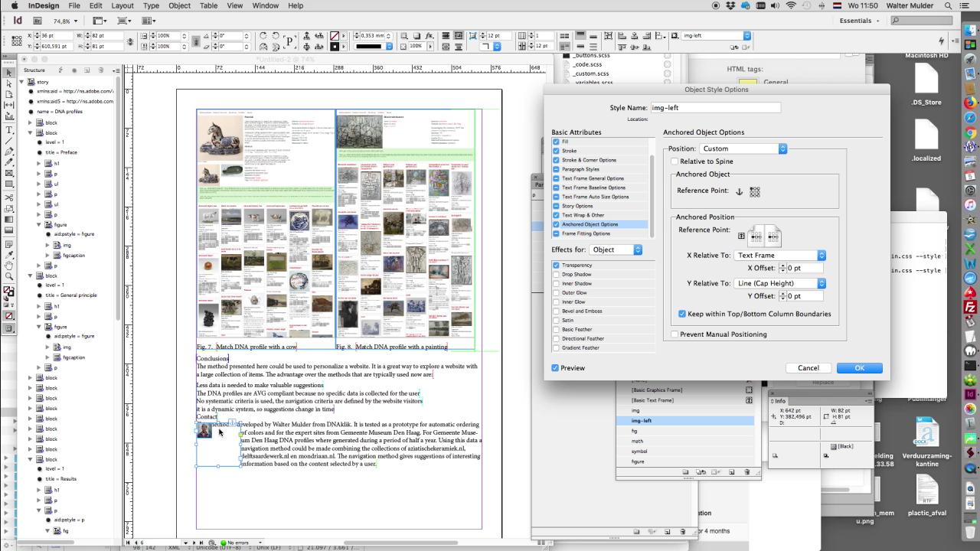Click the stroke color swatch in control bar
Screen dimensions: 980x551
pyautogui.click(x=335, y=47)
